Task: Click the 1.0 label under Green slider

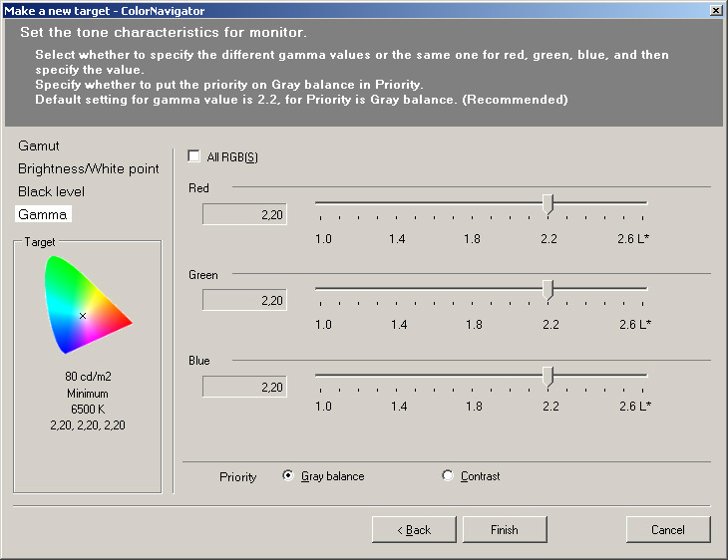Action: click(323, 324)
